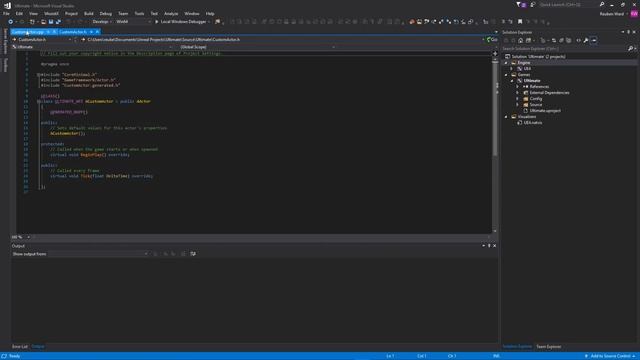Click the Solution Explorer Properties wrench icon
Image resolution: width=640 pixels, height=360 pixels.
[x=586, y=40]
